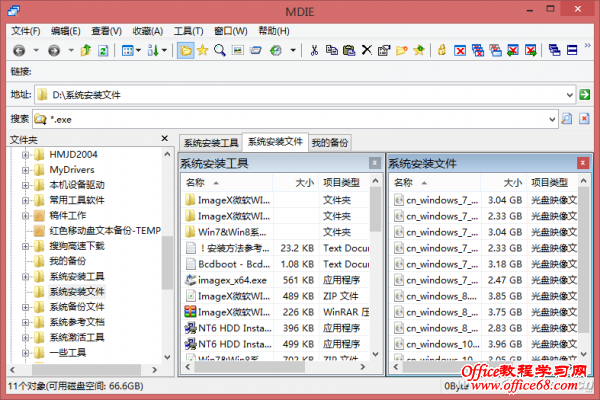Click the green Go button by address

click(x=584, y=95)
